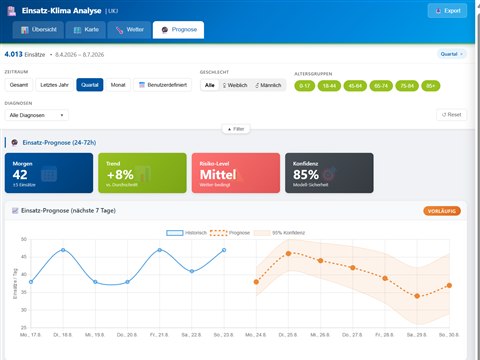Collapse the Filter panel toggle

tap(236, 129)
